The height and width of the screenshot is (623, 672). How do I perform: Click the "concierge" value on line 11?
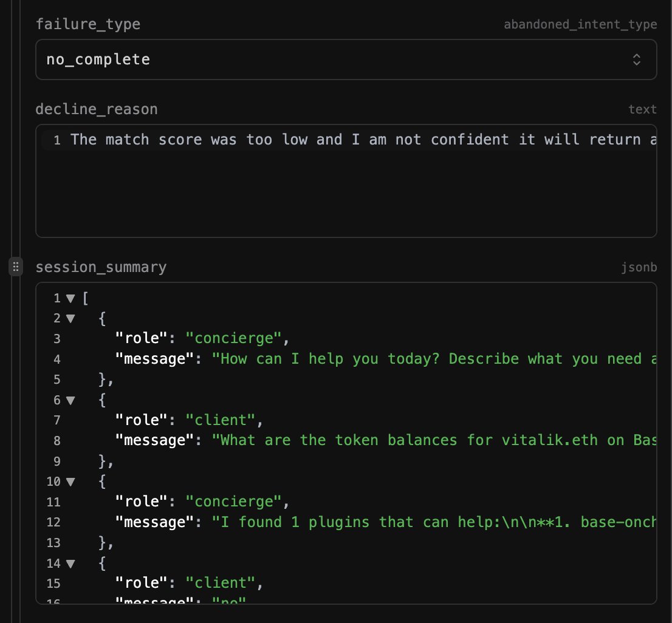pyautogui.click(x=233, y=502)
